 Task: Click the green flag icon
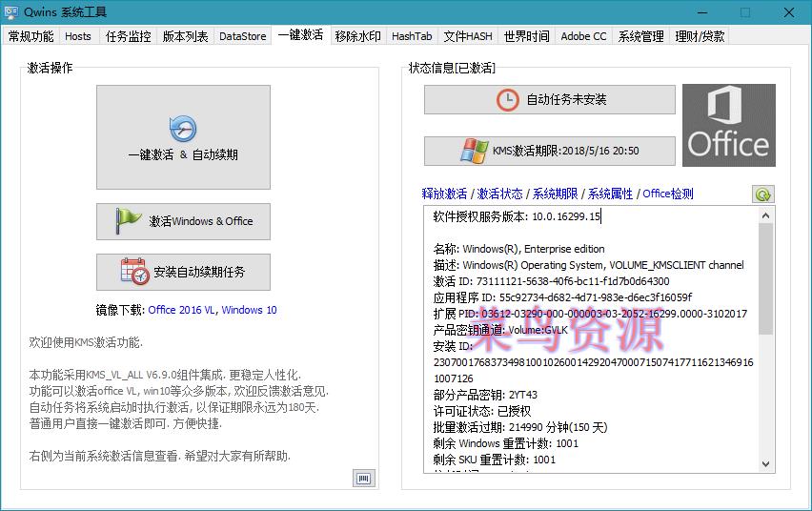pos(129,221)
